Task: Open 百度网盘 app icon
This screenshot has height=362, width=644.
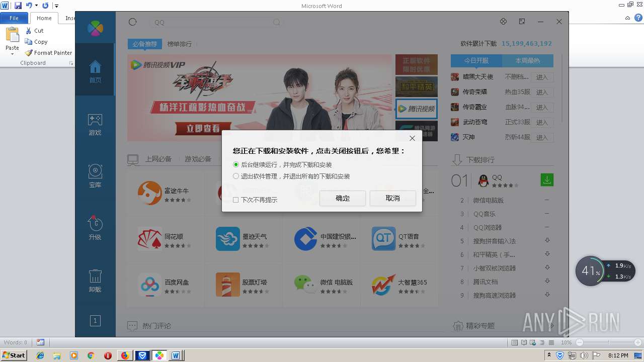Action: (x=149, y=285)
